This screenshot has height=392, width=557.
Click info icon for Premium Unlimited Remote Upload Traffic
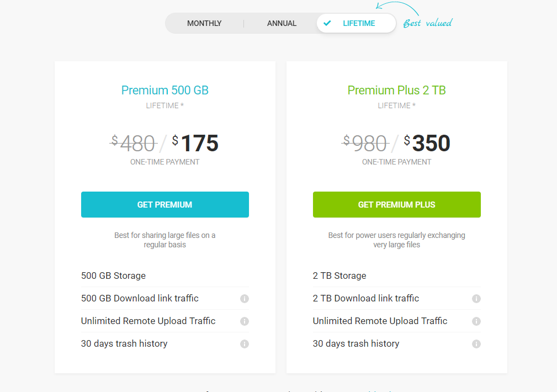[245, 321]
